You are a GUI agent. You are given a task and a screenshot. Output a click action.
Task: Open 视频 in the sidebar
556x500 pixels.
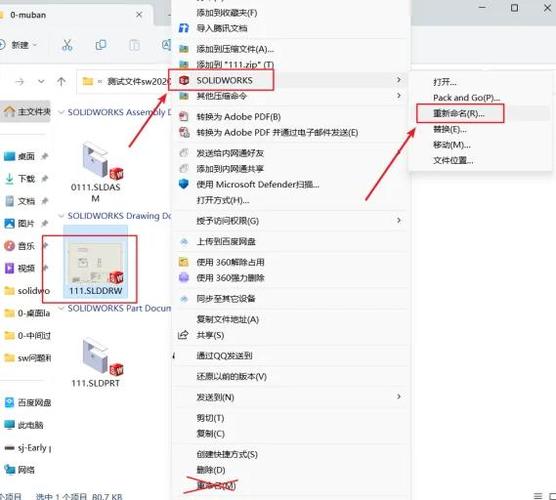(25, 268)
